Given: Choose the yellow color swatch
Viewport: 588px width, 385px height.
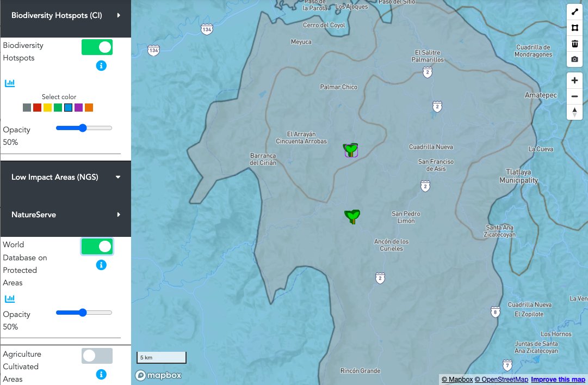Looking at the screenshot, I should [47, 108].
